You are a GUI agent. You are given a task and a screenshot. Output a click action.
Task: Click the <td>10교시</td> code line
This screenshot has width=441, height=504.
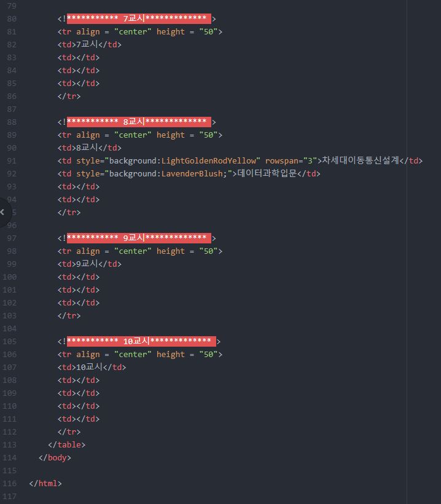tap(92, 367)
